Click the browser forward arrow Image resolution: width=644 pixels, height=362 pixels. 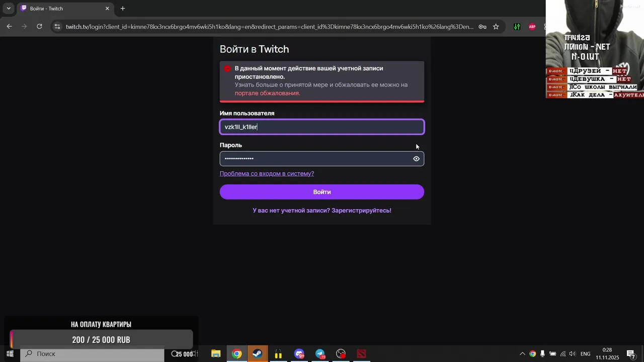24,27
